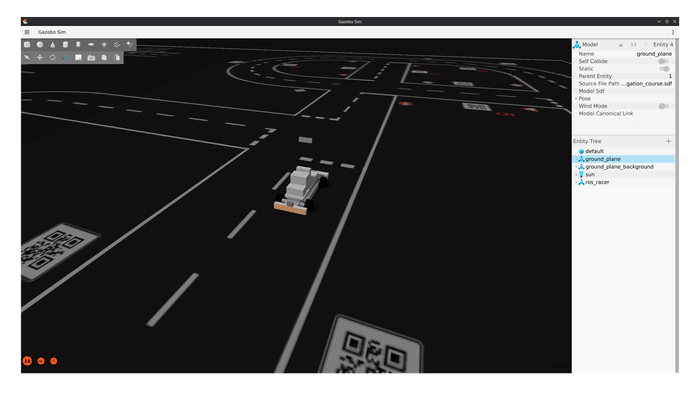Click the Entity 4 label
This screenshot has width=700, height=398.
662,45
